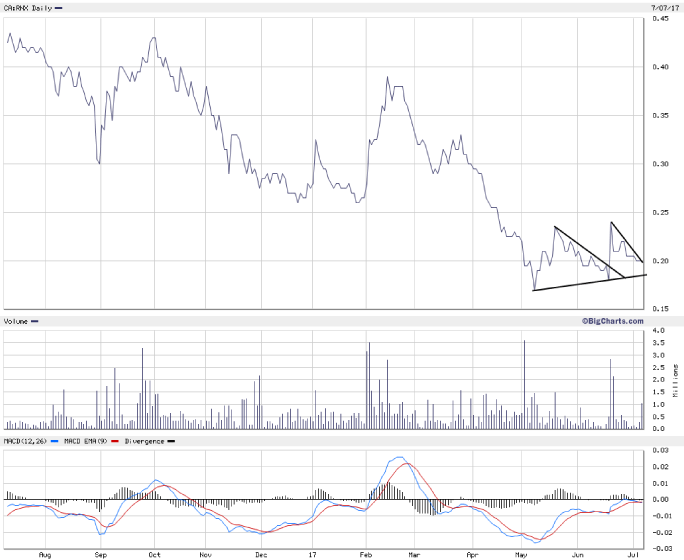Click the Volume panel label

[17, 322]
